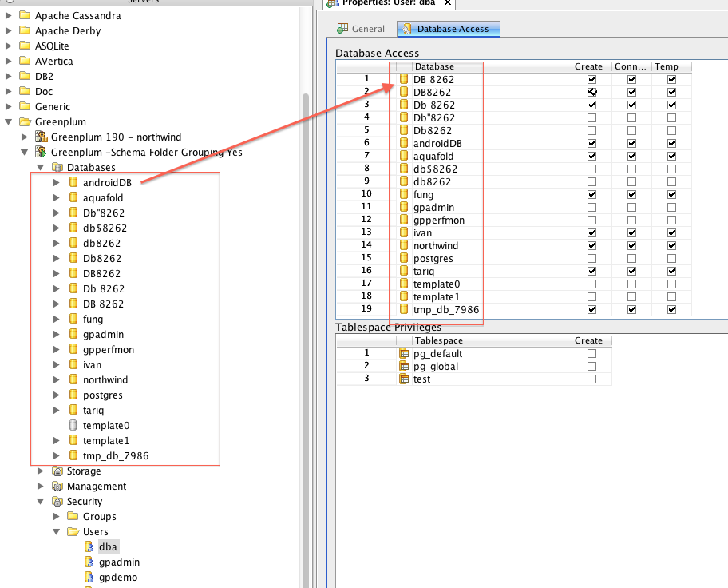Click the DB 8262 database icon in table

tap(404, 79)
